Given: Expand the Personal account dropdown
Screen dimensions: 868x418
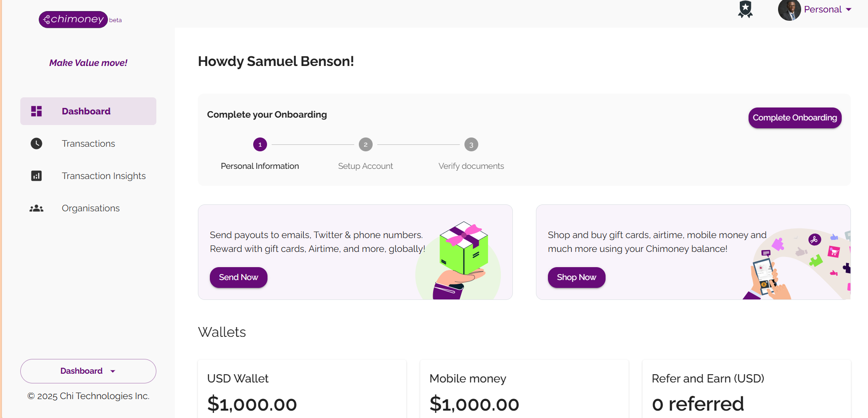Looking at the screenshot, I should click(827, 10).
